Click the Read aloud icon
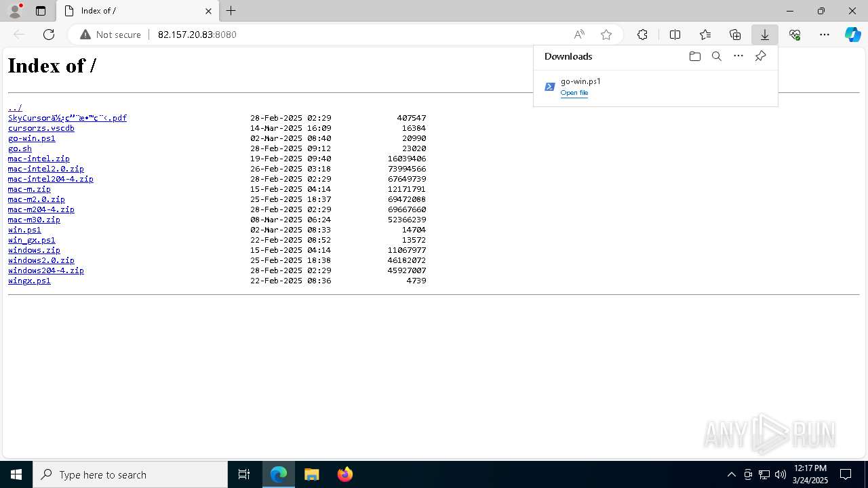This screenshot has width=868, height=488. click(579, 35)
